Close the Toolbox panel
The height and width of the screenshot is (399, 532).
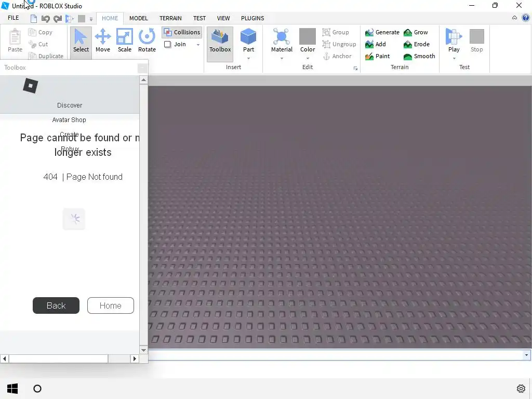click(142, 68)
